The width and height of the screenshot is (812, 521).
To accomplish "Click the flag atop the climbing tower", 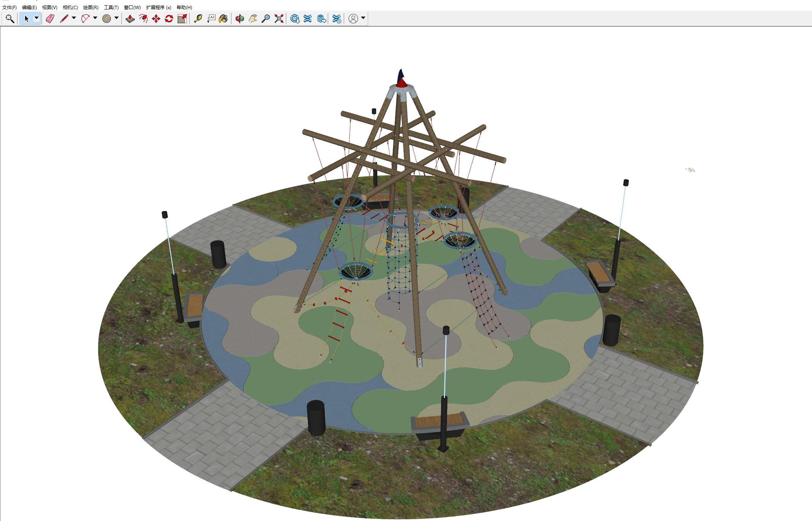I will 400,74.
